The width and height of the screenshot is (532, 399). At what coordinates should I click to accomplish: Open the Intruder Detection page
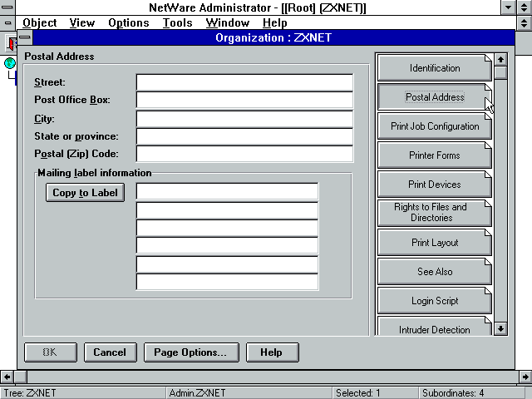click(x=435, y=327)
